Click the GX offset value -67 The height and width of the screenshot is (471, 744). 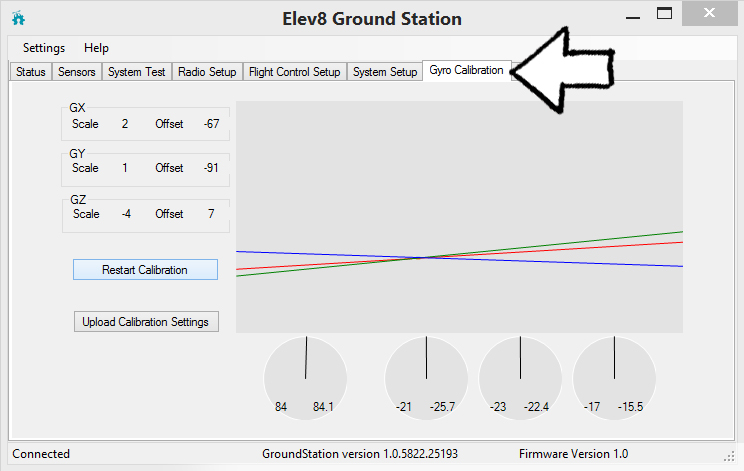[x=211, y=124]
